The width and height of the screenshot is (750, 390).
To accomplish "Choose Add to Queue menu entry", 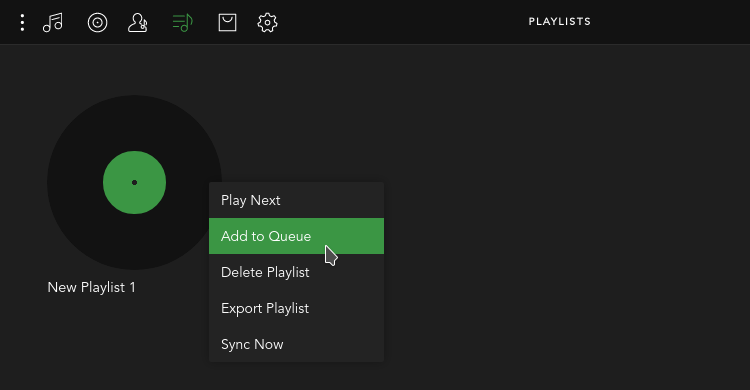I will pyautogui.click(x=297, y=236).
